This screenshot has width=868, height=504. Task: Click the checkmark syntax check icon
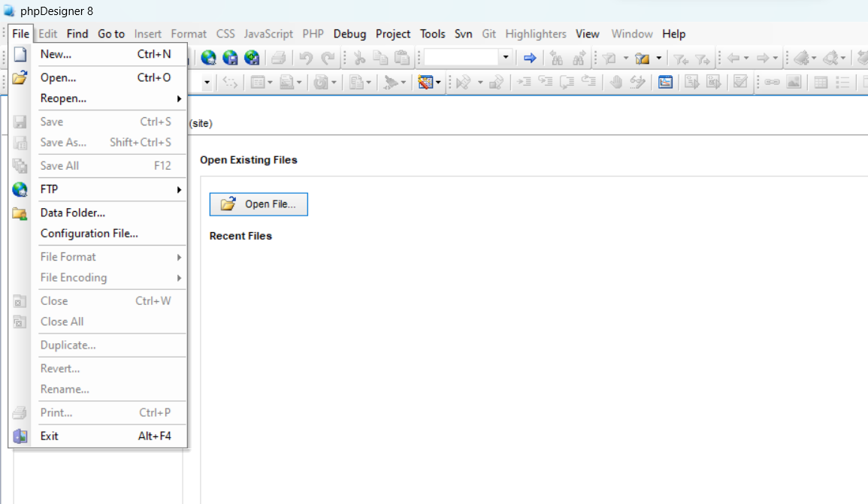click(x=740, y=83)
